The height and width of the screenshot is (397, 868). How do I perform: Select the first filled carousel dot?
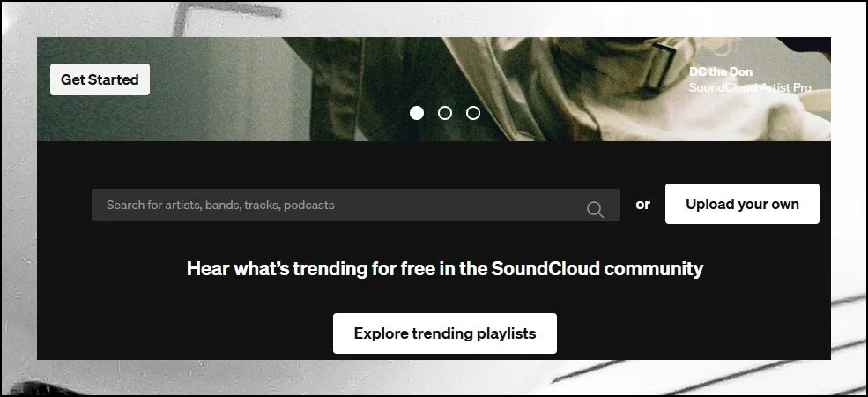pyautogui.click(x=417, y=113)
